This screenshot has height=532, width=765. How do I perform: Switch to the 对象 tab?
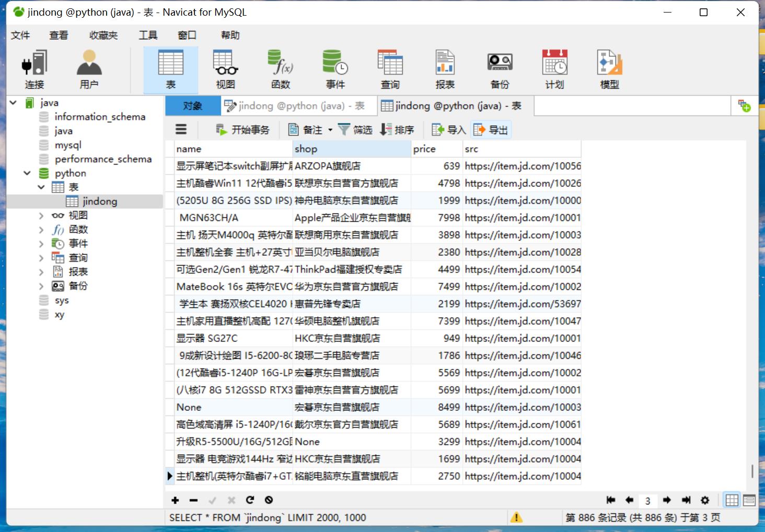click(x=193, y=106)
